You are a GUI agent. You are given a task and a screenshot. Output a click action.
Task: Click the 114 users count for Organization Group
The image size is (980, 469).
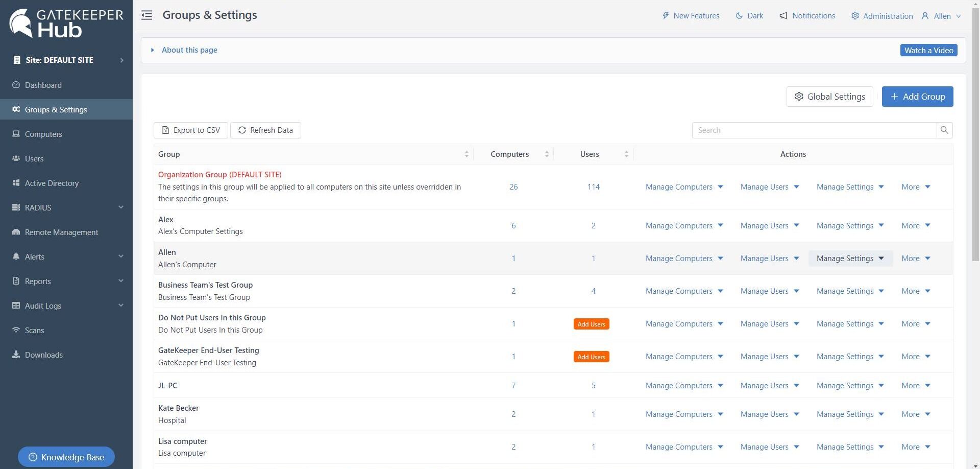tap(593, 187)
